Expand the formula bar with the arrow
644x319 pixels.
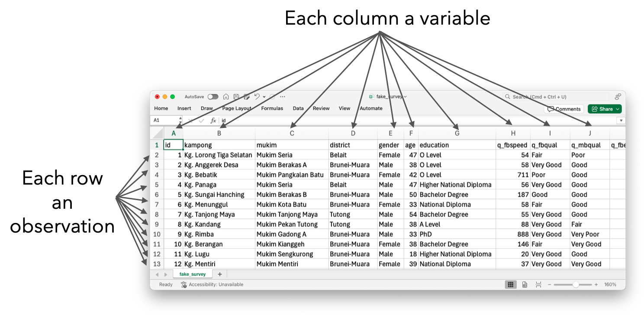click(x=621, y=121)
